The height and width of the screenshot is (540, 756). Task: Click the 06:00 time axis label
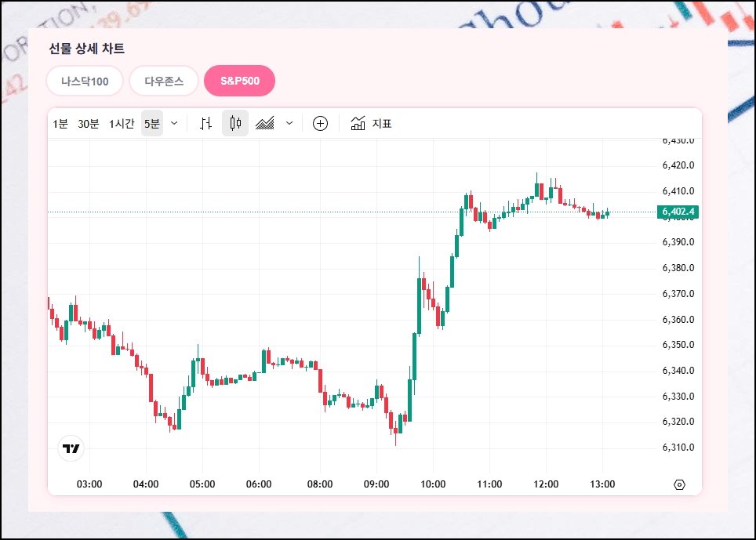coord(259,484)
